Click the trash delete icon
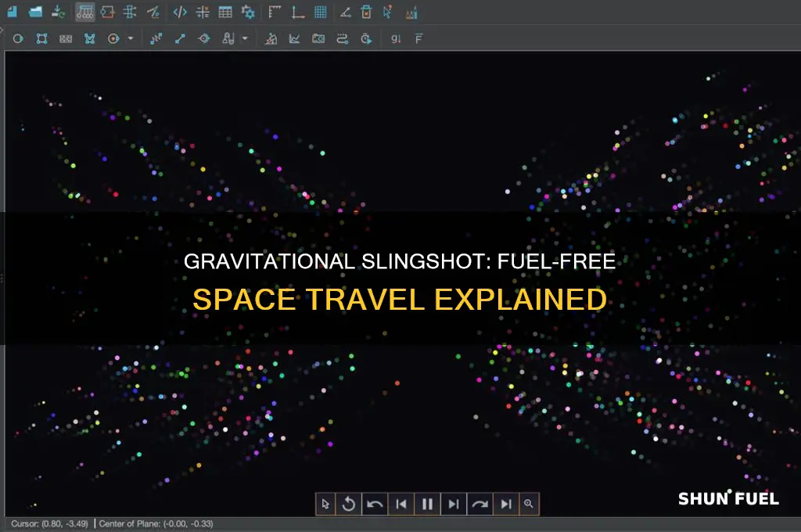 point(366,12)
